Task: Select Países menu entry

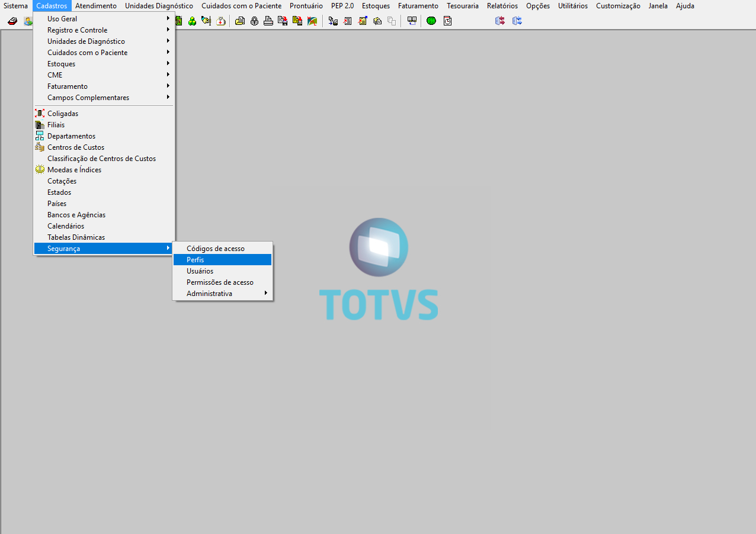Action: click(x=104, y=204)
